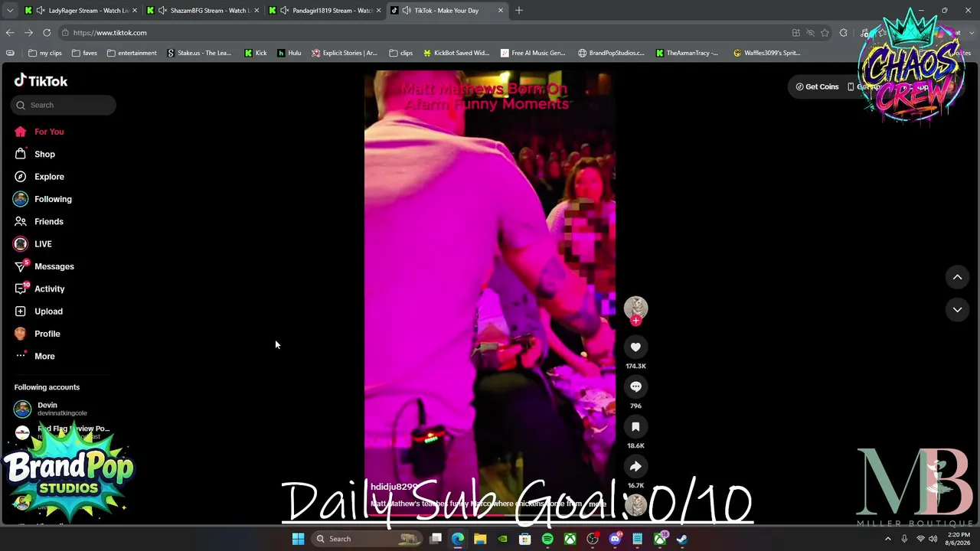The height and width of the screenshot is (551, 980).
Task: Open the Hulu bookmark
Action: point(289,53)
